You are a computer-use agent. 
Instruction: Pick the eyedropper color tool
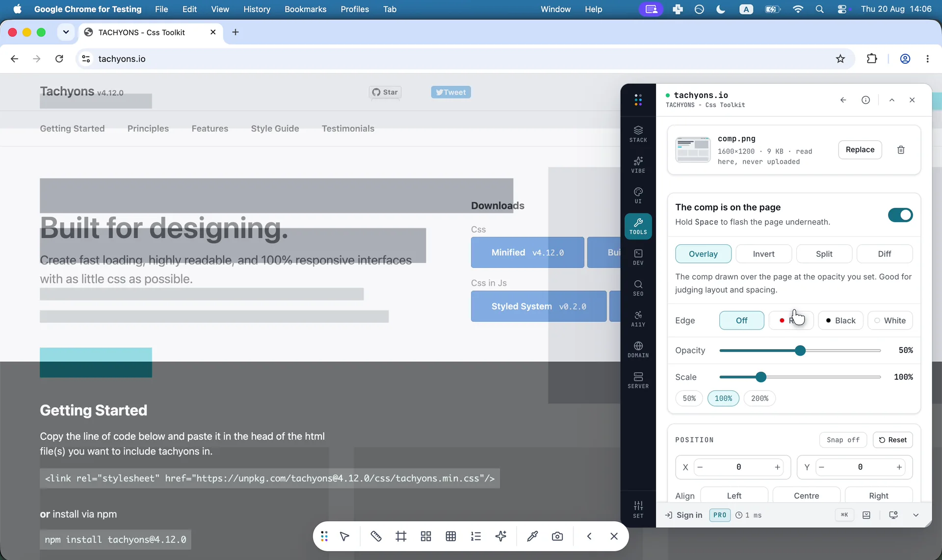532,536
